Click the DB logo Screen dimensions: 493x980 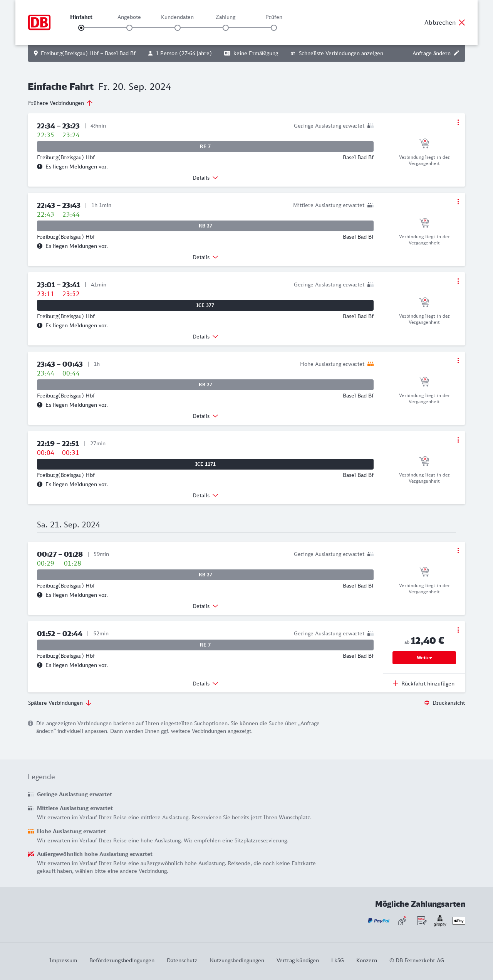point(39,22)
